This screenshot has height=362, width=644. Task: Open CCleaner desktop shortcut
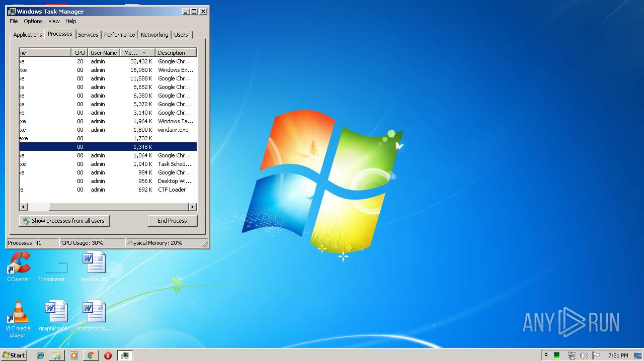pyautogui.click(x=19, y=267)
